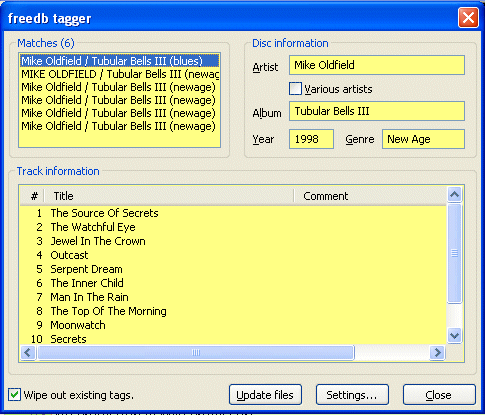Uncheck Wipe out existing tags
Viewport: 485px width, 415px height.
click(x=14, y=395)
